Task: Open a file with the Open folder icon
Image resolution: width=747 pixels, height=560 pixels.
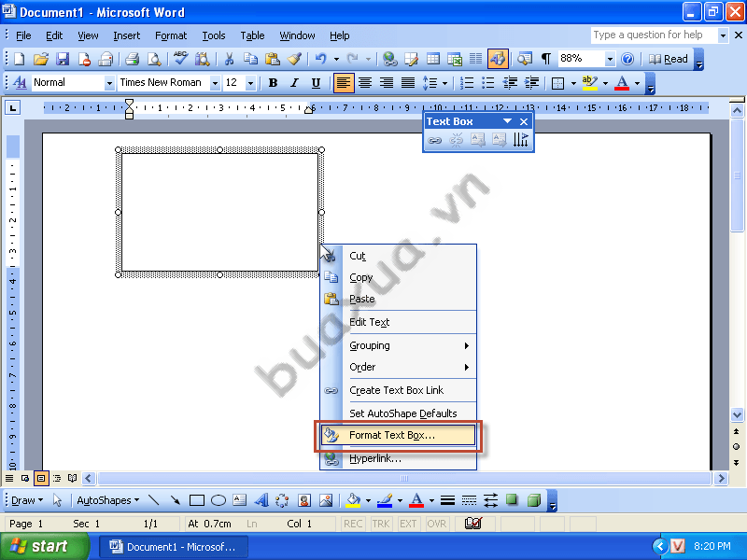Action: [x=41, y=59]
